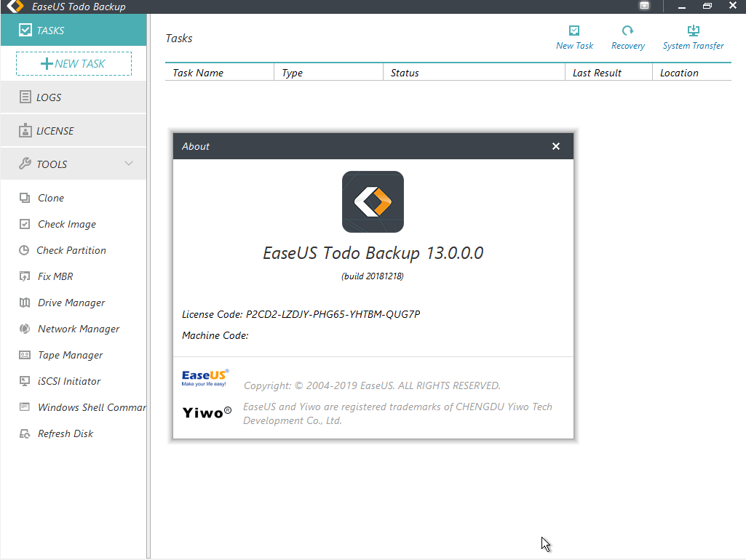Click the Tasks checkmark icon in sidebar
This screenshot has width=746, height=560.
[x=25, y=30]
